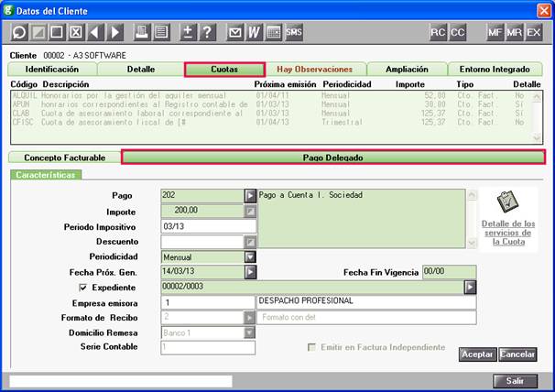
Task: Click the Serie Contable input field
Action: (x=208, y=347)
